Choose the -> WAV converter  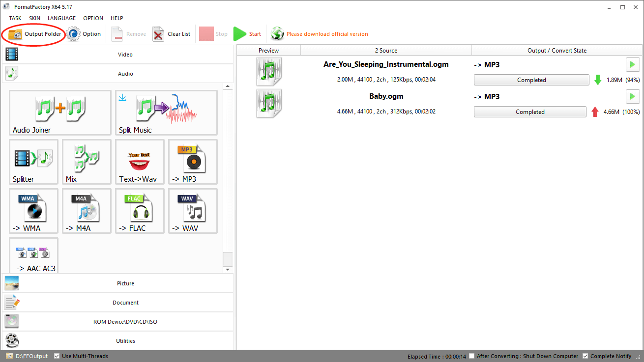click(193, 211)
